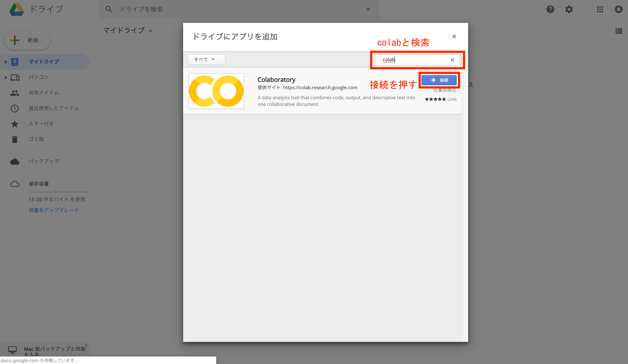Open the Help question mark icon
The width and height of the screenshot is (628, 364).
pyautogui.click(x=550, y=9)
